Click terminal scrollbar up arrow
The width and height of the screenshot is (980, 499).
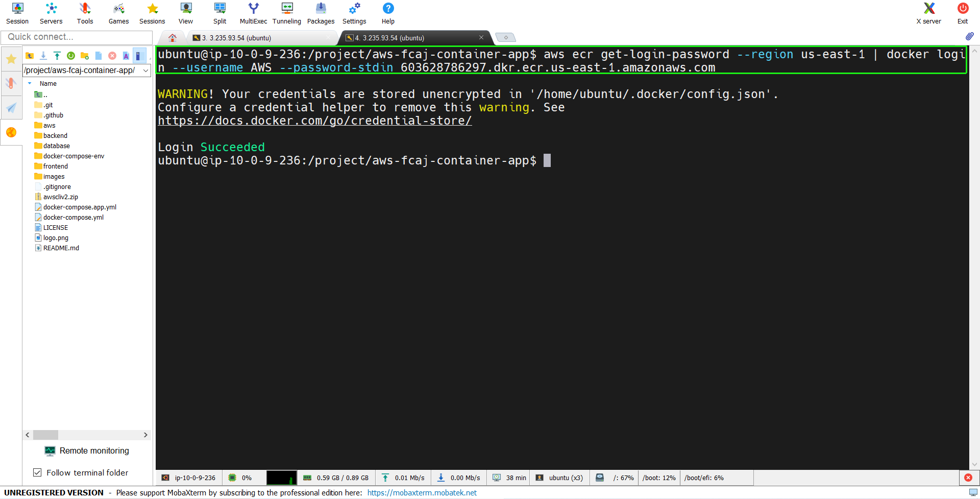click(974, 51)
